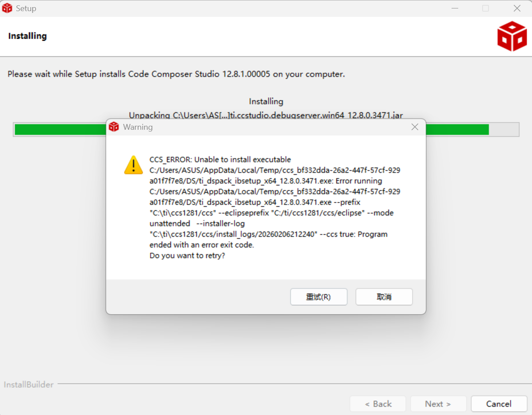Click the 'unattended --installer-log' line
Viewport: 532px width, 415px height.
pyautogui.click(x=197, y=223)
